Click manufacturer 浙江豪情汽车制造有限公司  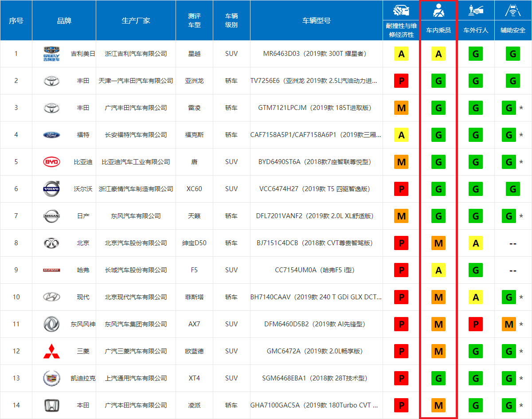coord(136,189)
